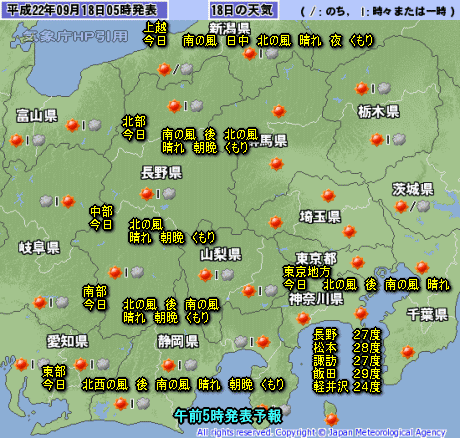Select the weather icon above 神奈川県 near 山梨
Screen dimensions: 460x438
[x=260, y=291]
